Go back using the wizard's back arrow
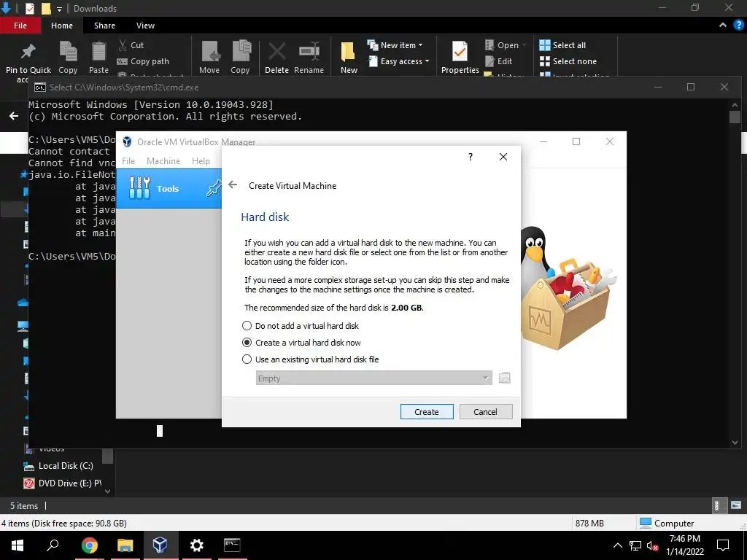This screenshot has height=560, width=747. (x=233, y=184)
